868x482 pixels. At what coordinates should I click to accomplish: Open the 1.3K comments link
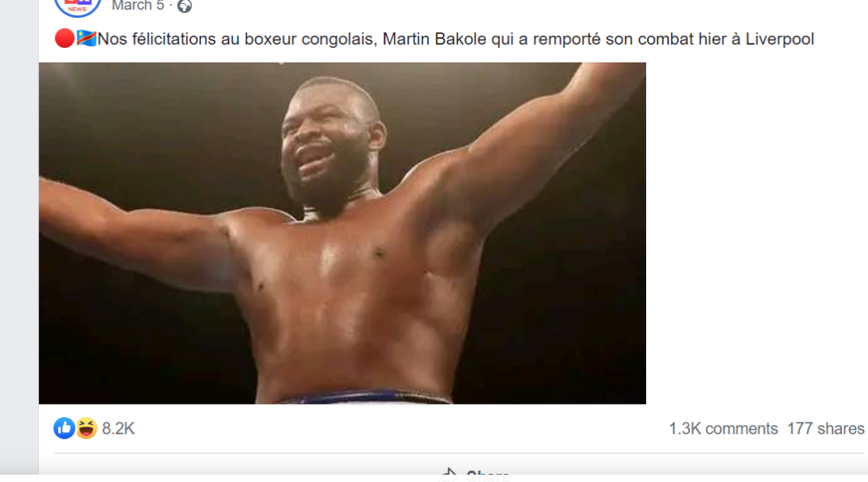point(723,429)
